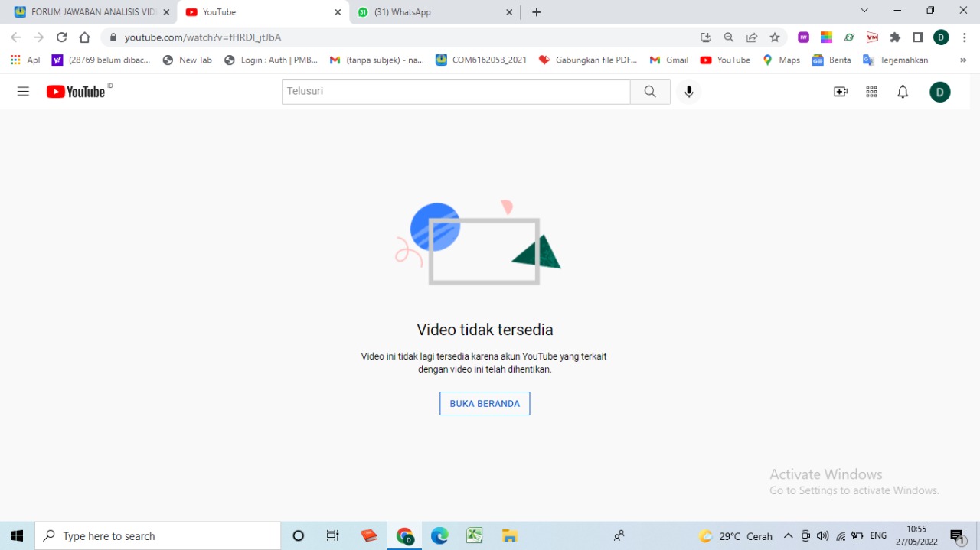Open the Gmail bookmark
The width and height of the screenshot is (980, 550).
coord(669,60)
